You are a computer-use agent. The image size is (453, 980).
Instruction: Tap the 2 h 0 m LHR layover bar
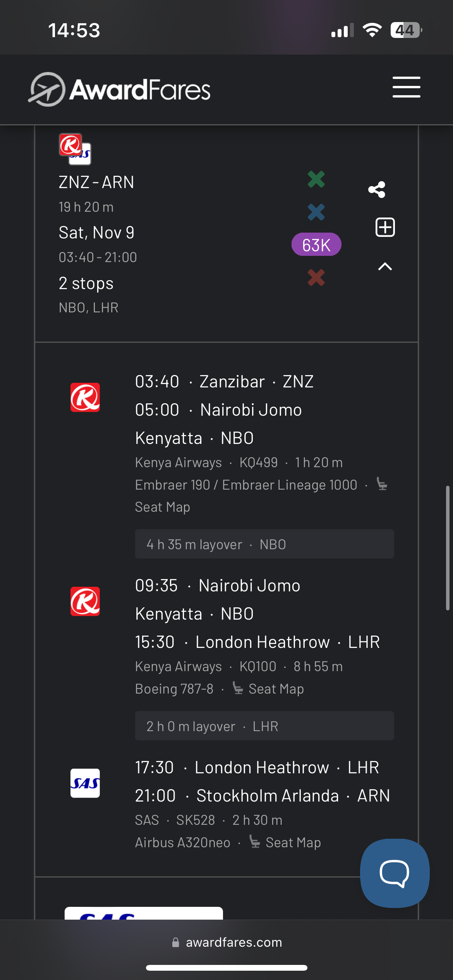(264, 726)
